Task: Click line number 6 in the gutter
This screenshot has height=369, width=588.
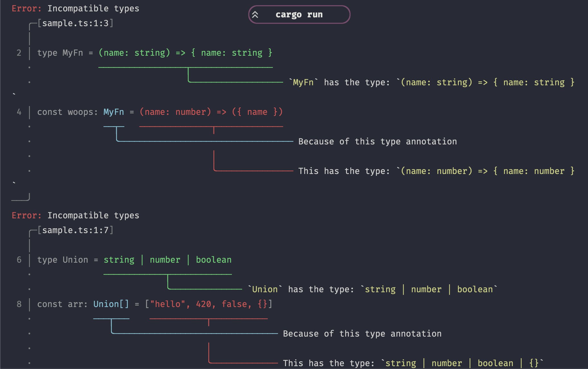Action: click(19, 260)
